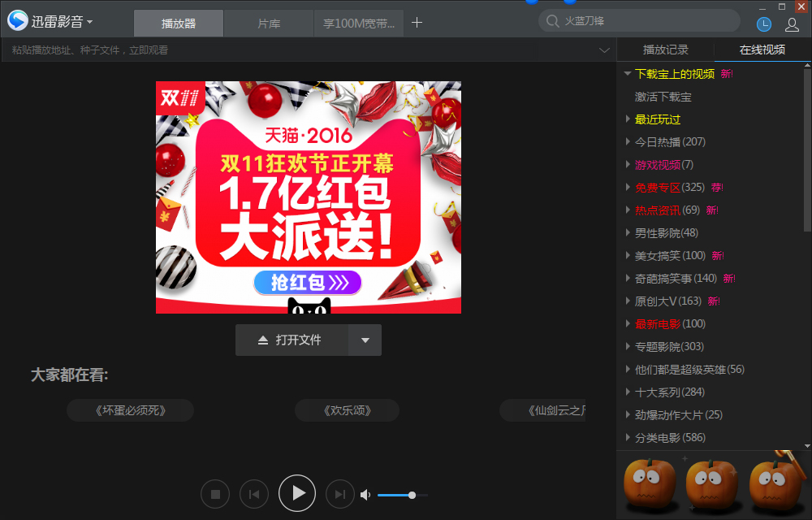Maximize the player window

click(x=782, y=6)
